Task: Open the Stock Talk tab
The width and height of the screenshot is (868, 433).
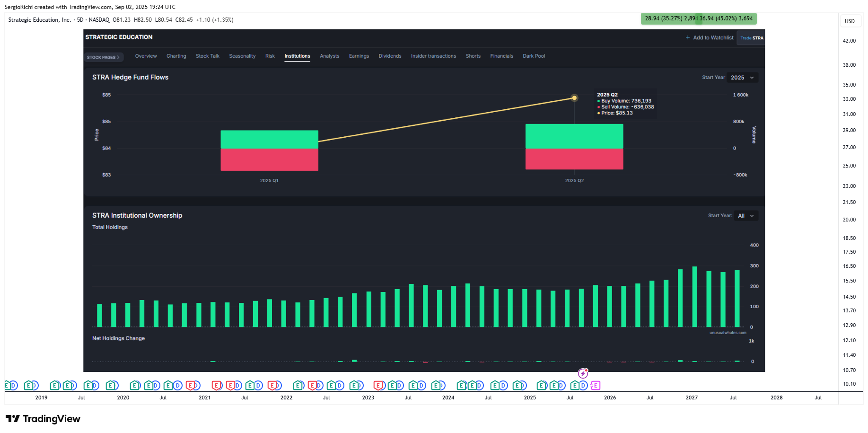Action: click(208, 56)
